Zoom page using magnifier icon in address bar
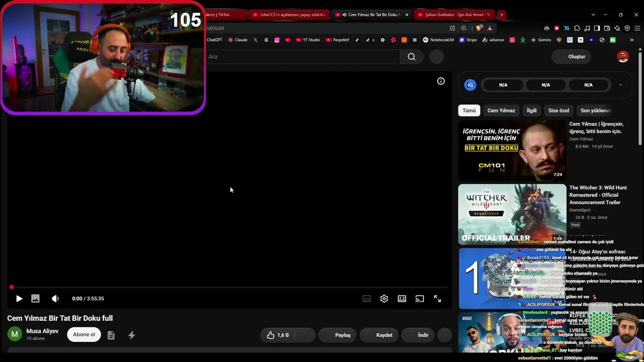Screen dimensions: 644x362 (x=464, y=28)
